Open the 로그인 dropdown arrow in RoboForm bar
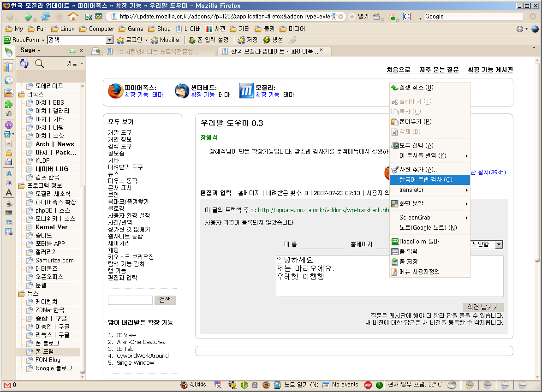Viewport: 542px width, 392px height. coord(146,40)
